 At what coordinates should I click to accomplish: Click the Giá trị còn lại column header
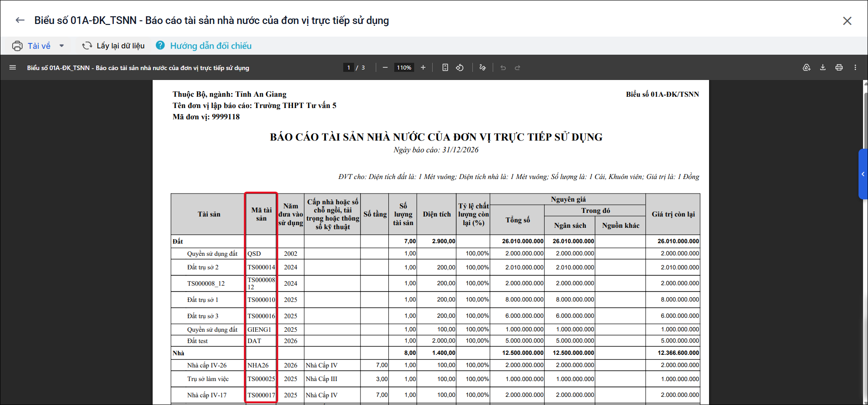click(x=673, y=214)
